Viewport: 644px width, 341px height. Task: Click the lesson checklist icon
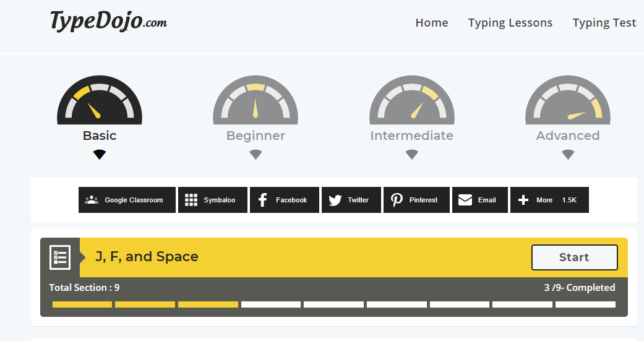coord(60,257)
